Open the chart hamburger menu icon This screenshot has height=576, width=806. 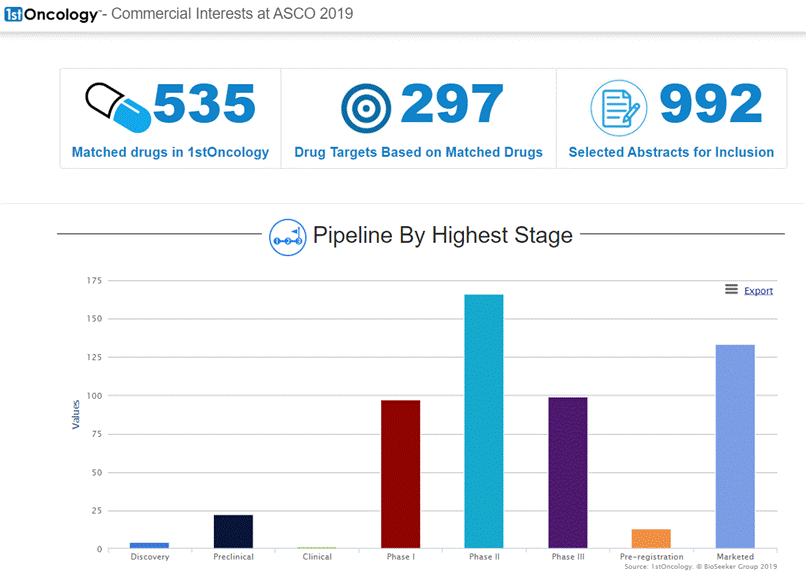(731, 290)
